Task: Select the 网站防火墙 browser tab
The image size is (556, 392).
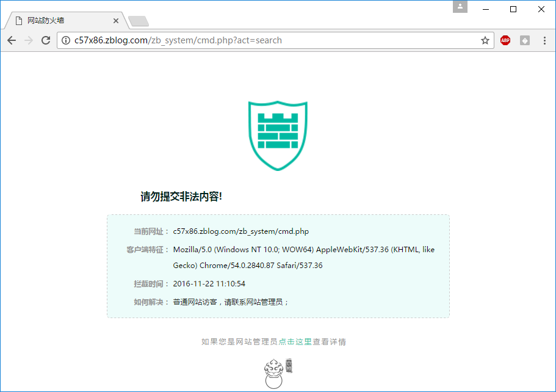Action: click(61, 21)
